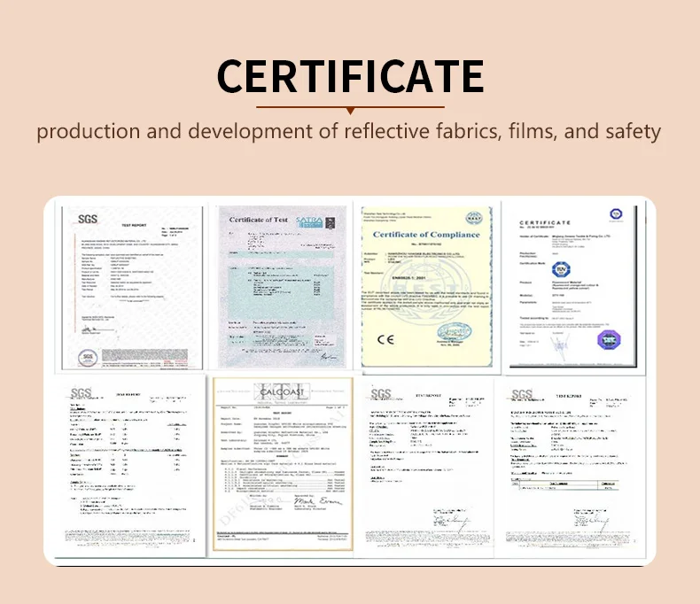Click the blue stamp on compliance certificate
This screenshot has width=700, height=604.
tap(454, 331)
